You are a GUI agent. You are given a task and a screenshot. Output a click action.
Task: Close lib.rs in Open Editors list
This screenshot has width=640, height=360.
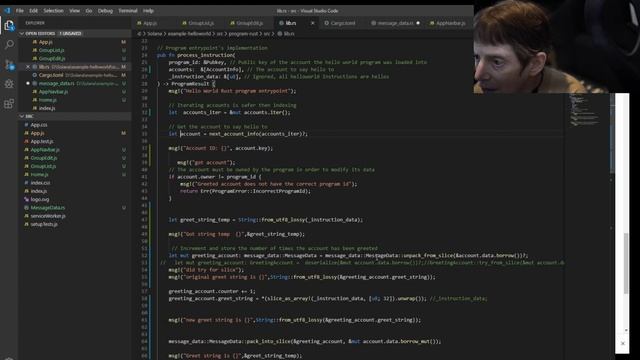point(28,67)
